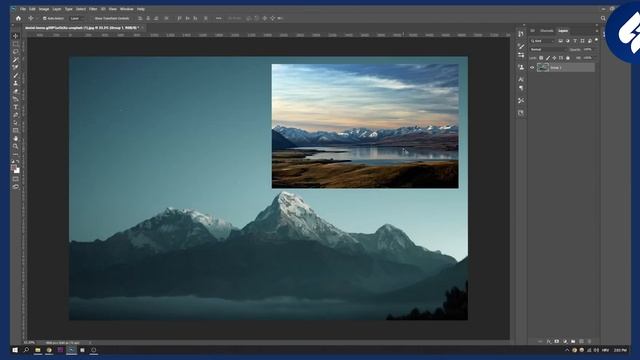
Task: Filter layers by type layers icon
Action: click(575, 41)
